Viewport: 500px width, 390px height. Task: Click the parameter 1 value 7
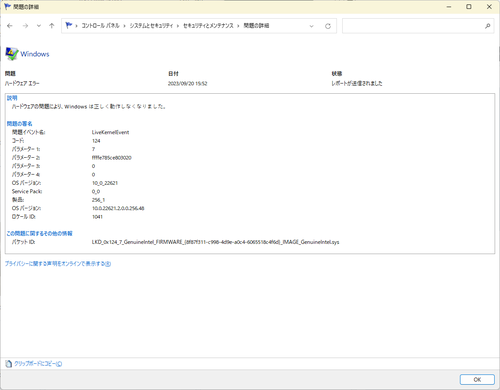[x=93, y=149]
